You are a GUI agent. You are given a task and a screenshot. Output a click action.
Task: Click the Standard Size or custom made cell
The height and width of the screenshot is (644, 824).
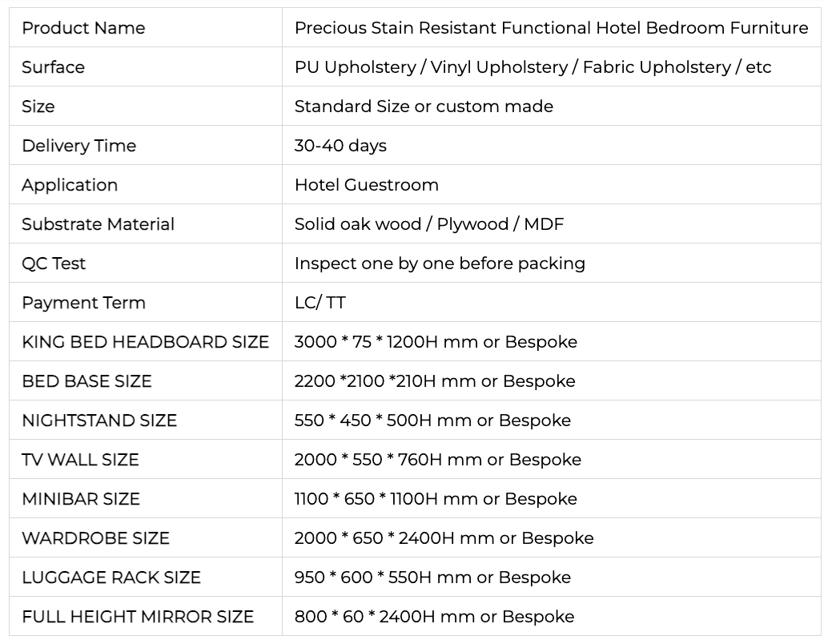tap(424, 107)
